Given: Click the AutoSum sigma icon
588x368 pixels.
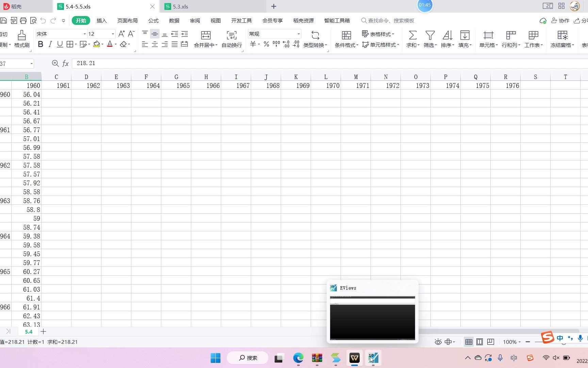Looking at the screenshot, I should point(412,35).
